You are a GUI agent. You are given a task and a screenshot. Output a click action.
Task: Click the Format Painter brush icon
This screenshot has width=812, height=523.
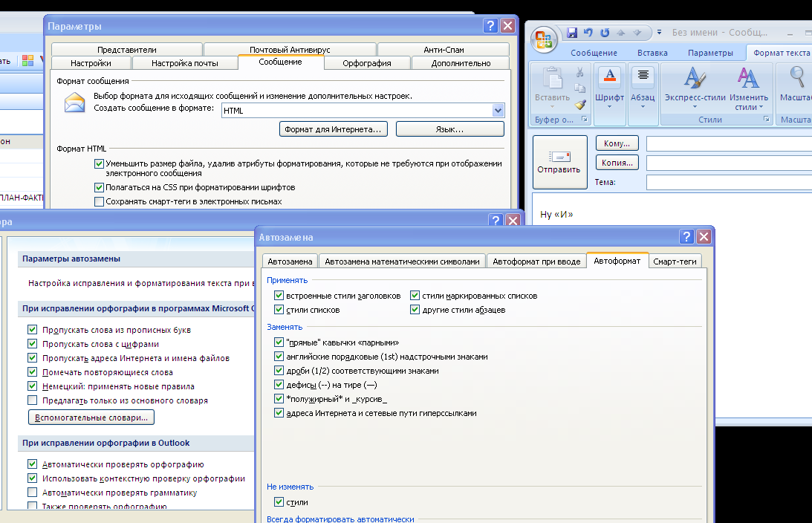(x=580, y=105)
